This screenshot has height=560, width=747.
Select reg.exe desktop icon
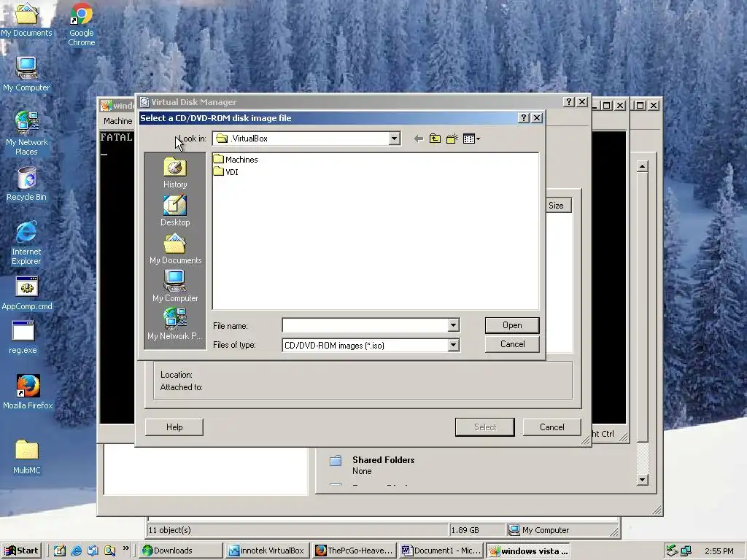(x=23, y=337)
